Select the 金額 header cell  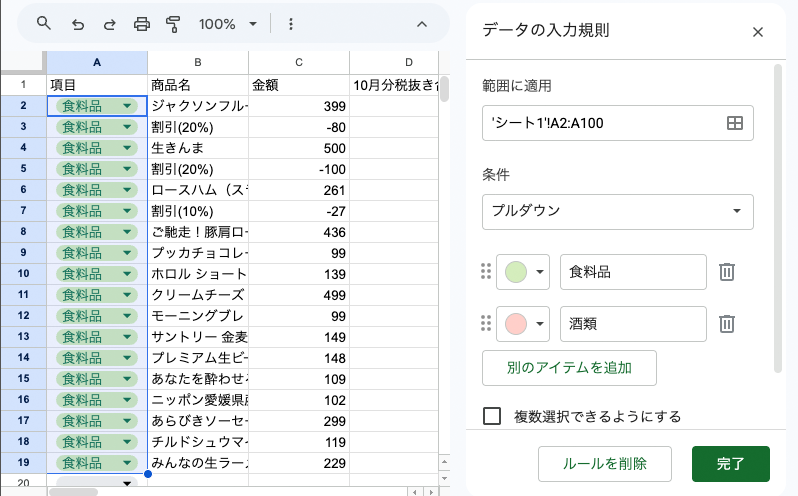coord(299,85)
